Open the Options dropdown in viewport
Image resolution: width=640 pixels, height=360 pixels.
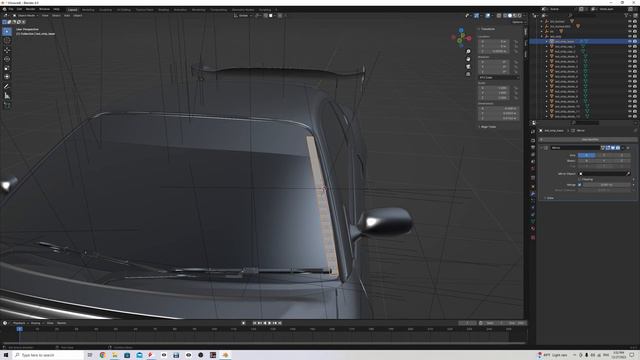point(518,22)
